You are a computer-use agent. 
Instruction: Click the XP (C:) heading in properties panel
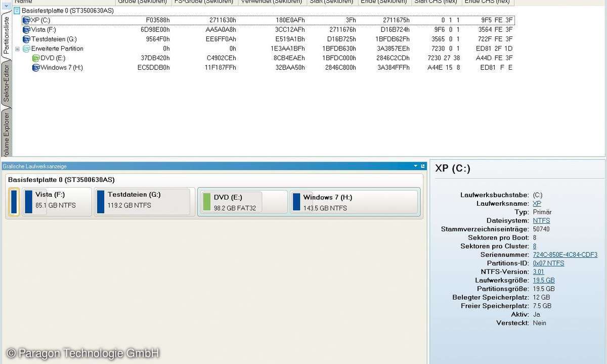(453, 168)
